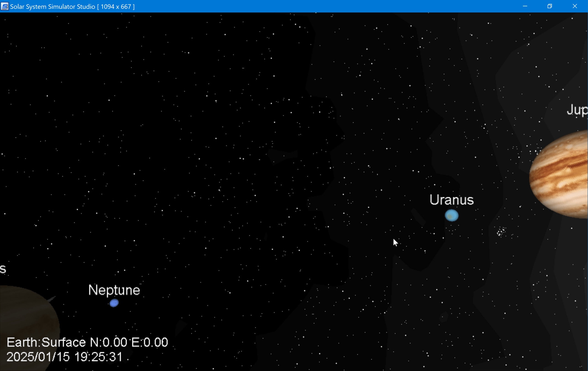Click the Neptune name label
588x371 pixels.
[x=114, y=290]
